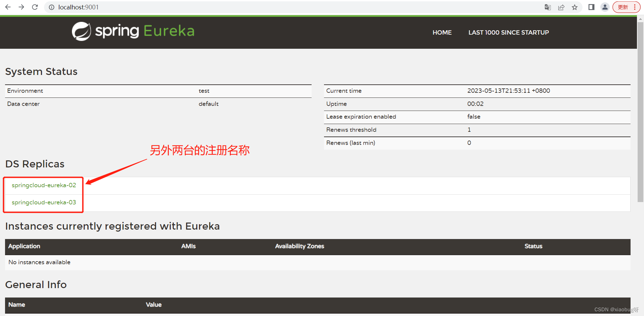The width and height of the screenshot is (644, 316).
Task: Click the 更新 update button
Action: pyautogui.click(x=622, y=7)
